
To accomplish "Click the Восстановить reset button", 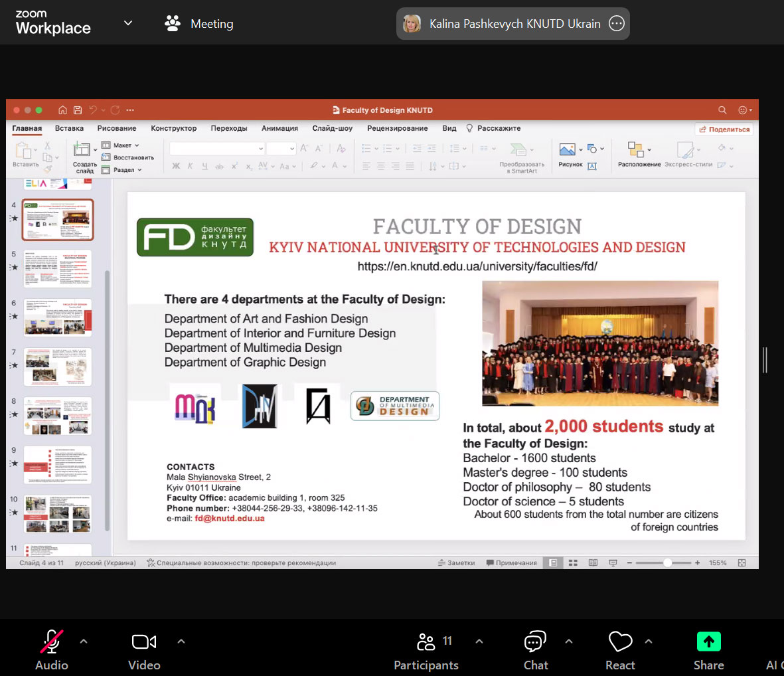I will coord(127,157).
